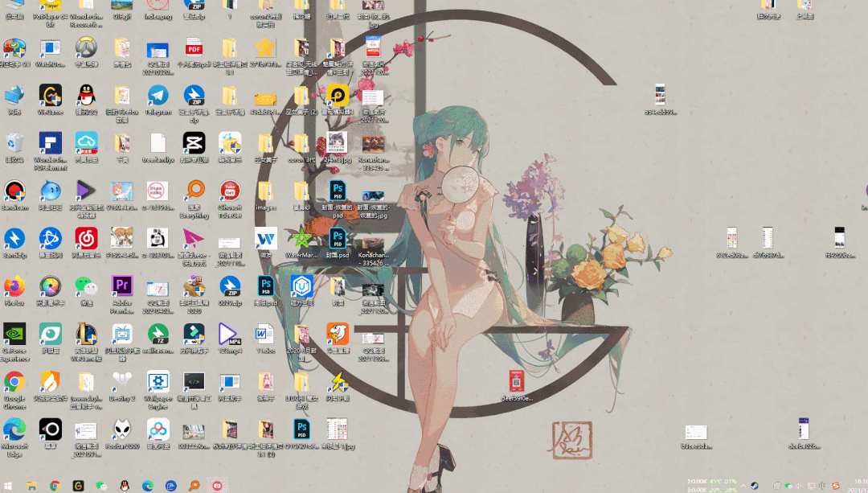Select the Adobe Premiere shortcut
The image size is (868, 493).
coord(122,294)
